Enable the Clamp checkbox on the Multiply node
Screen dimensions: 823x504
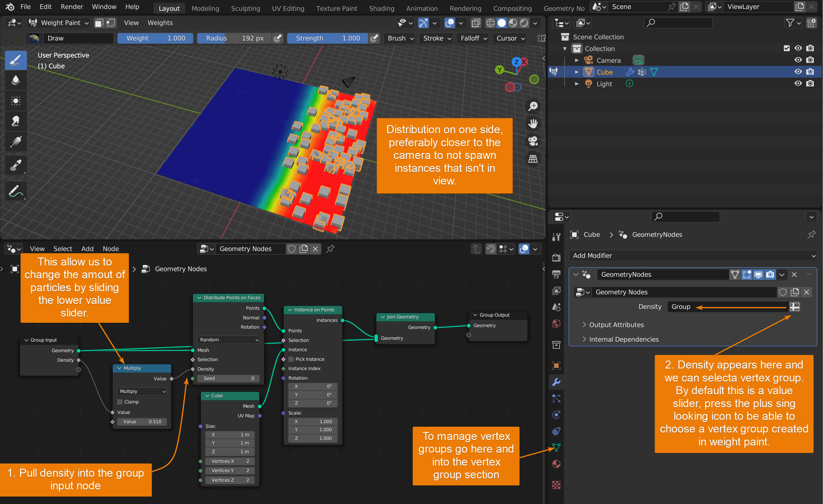pyautogui.click(x=119, y=402)
